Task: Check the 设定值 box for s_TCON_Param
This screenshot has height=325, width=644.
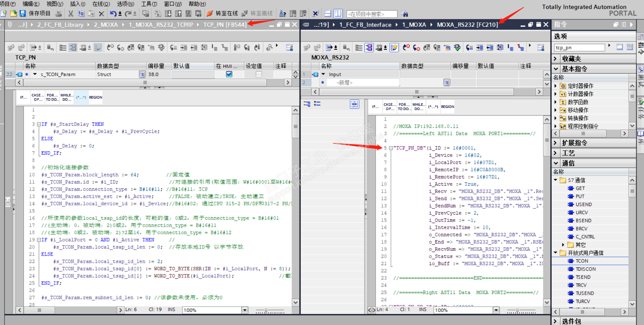Action: [259, 74]
